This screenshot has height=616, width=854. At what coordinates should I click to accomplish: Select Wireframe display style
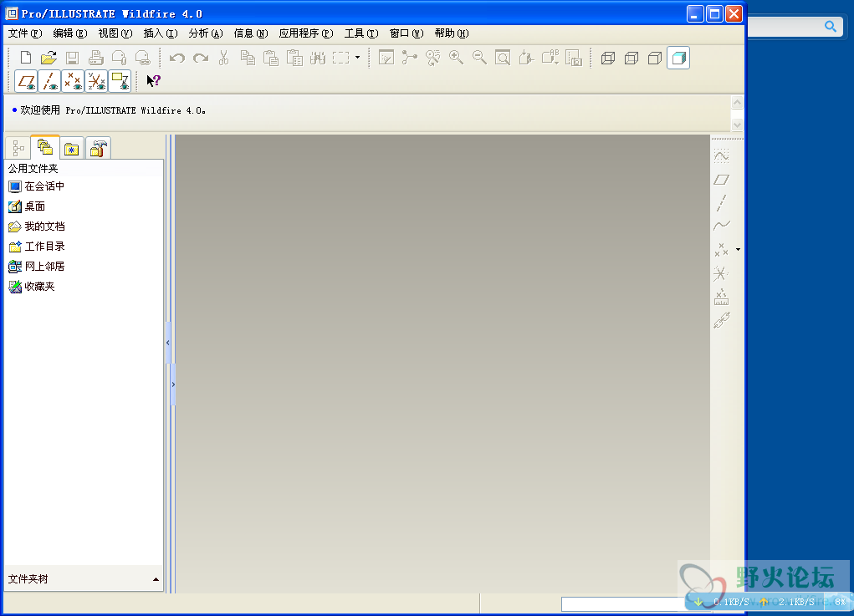(608, 58)
